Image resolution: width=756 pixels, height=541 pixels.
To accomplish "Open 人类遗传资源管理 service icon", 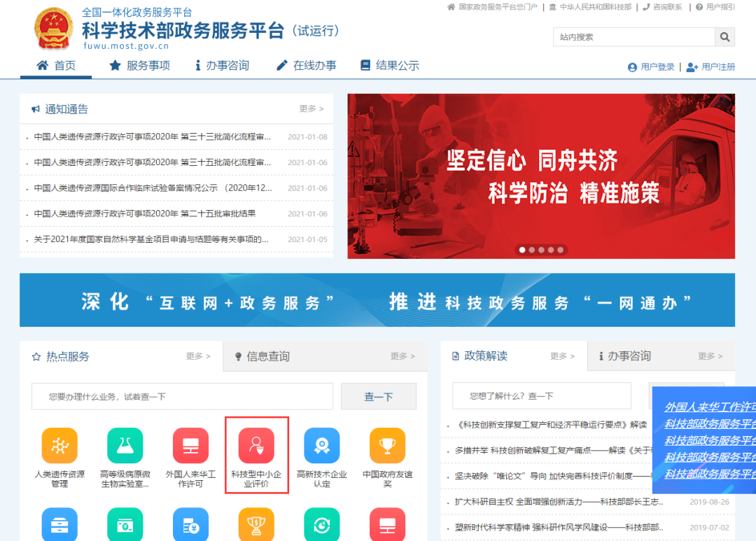I will click(x=59, y=445).
